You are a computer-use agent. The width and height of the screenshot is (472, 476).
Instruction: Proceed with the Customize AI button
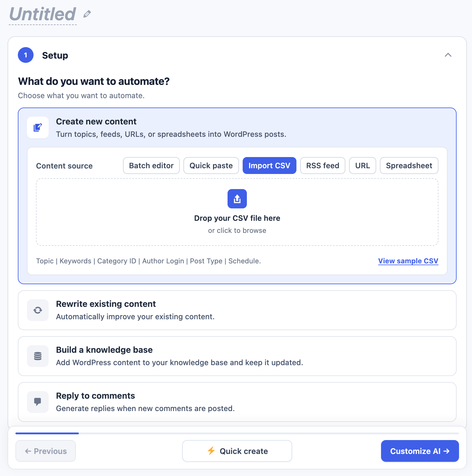tap(420, 451)
